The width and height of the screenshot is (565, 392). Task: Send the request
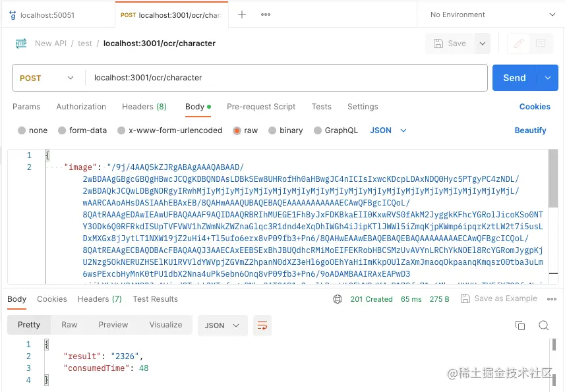click(x=514, y=78)
